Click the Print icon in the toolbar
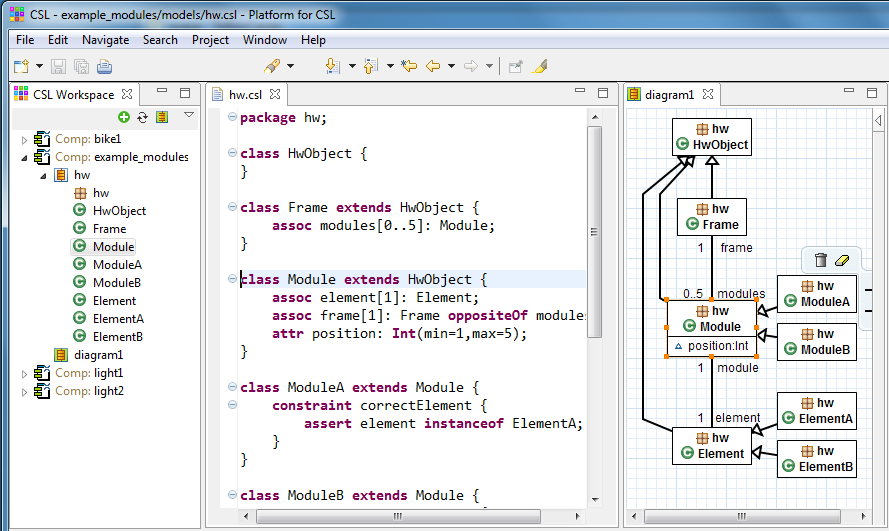This screenshot has height=531, width=889. tap(104, 67)
